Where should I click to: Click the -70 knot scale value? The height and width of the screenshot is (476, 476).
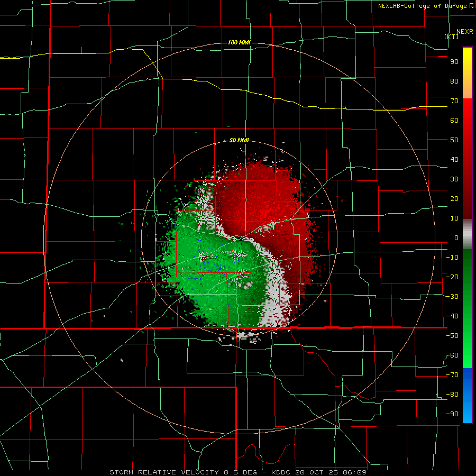[452, 375]
